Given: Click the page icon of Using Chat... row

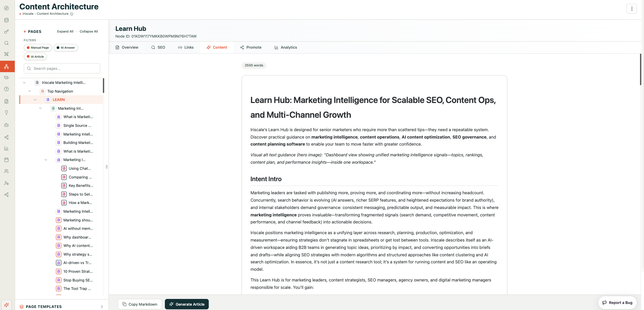Looking at the screenshot, I should click(64, 168).
